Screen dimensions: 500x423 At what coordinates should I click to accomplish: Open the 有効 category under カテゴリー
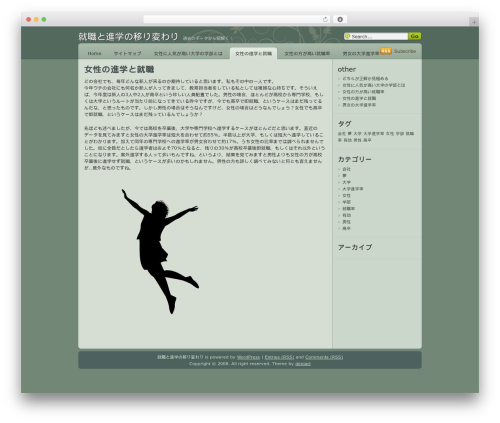click(x=346, y=215)
